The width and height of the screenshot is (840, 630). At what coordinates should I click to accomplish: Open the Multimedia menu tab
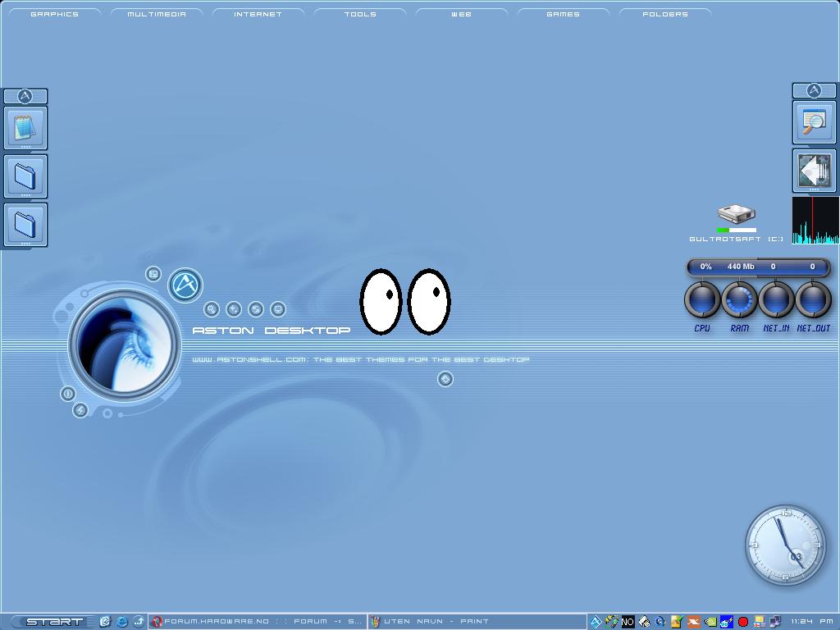click(x=157, y=14)
